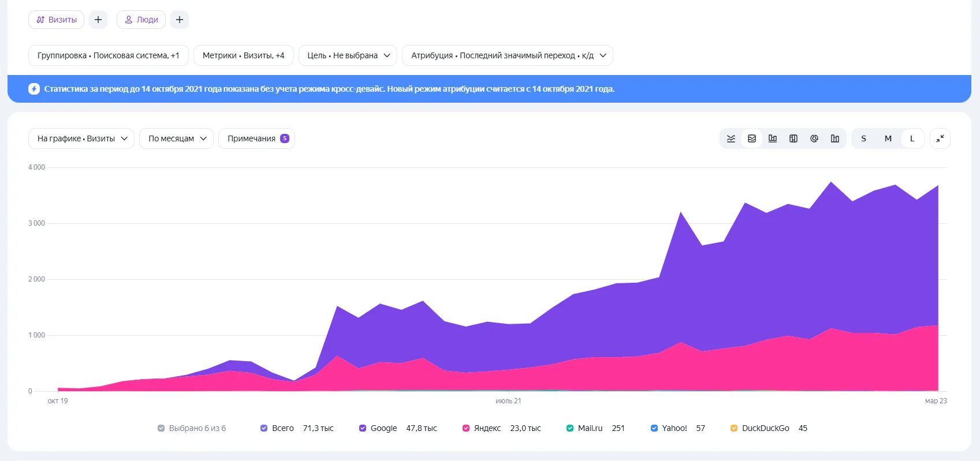The height and width of the screenshot is (461, 980).
Task: Add a segment next to Визиты
Action: tap(98, 20)
